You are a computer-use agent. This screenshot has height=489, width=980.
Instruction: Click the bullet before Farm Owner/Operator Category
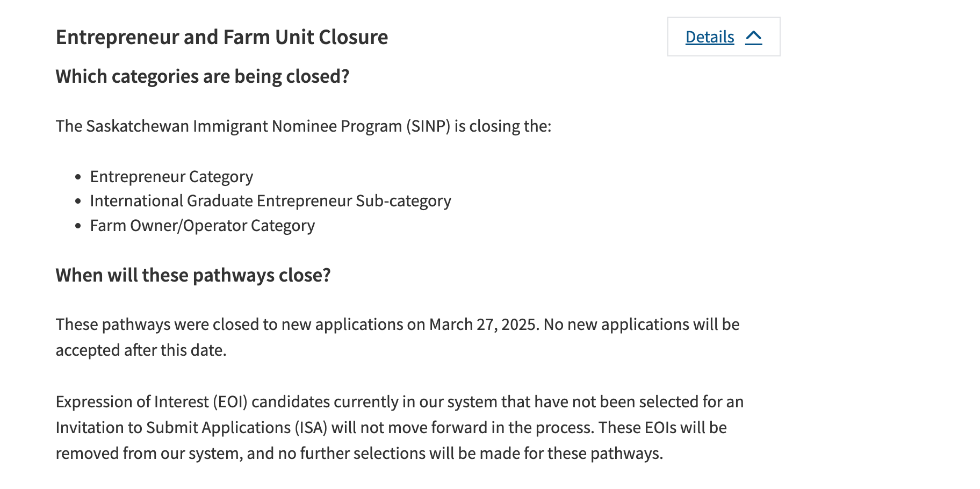pos(78,226)
